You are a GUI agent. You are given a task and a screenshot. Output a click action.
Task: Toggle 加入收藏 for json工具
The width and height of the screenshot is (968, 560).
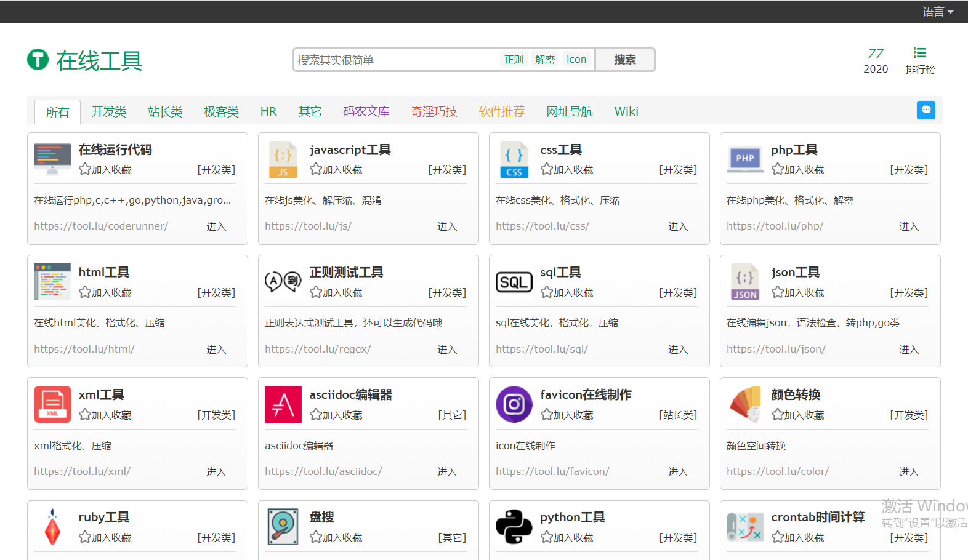point(798,292)
